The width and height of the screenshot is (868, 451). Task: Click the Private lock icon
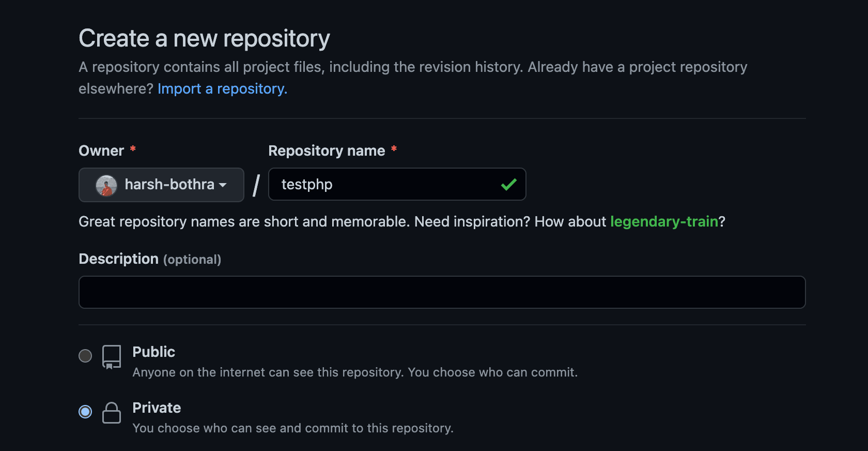tap(112, 413)
